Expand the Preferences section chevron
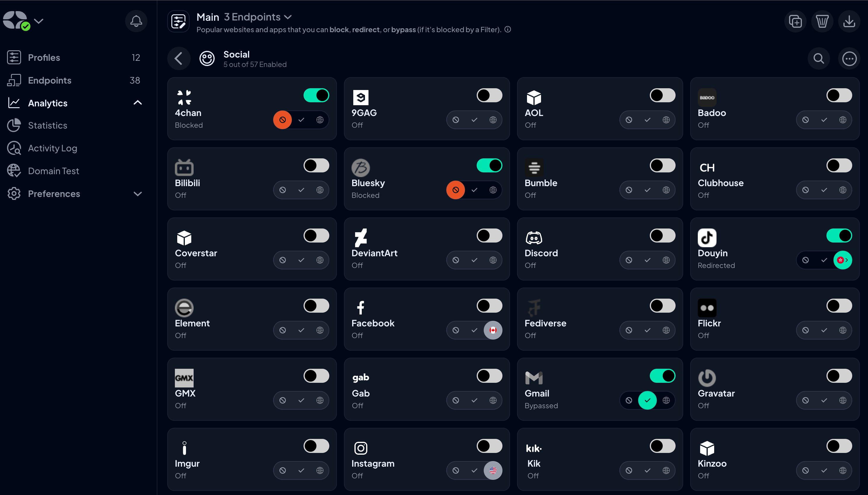 pyautogui.click(x=137, y=194)
